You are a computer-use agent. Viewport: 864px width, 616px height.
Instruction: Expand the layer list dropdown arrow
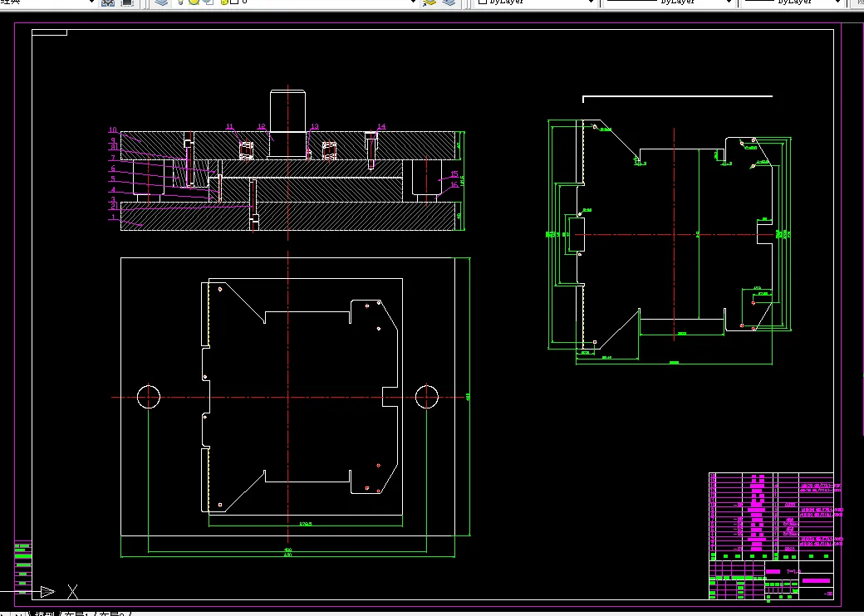(x=413, y=2)
